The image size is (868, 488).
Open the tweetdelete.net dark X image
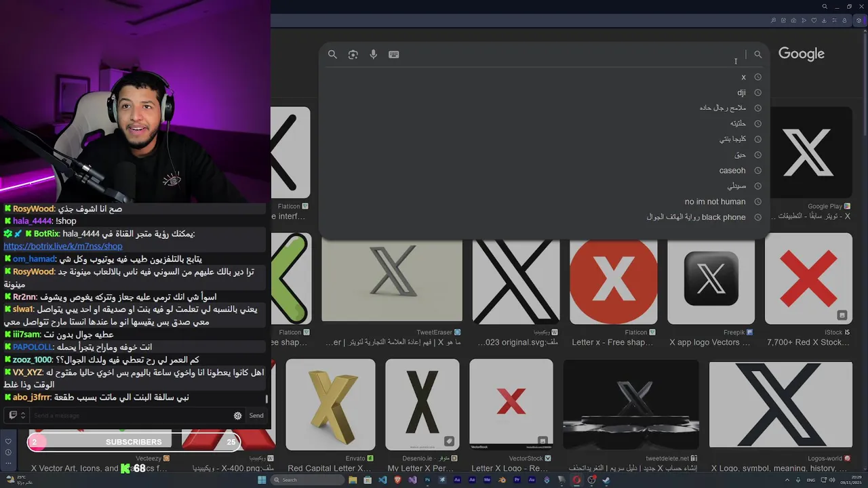click(631, 405)
